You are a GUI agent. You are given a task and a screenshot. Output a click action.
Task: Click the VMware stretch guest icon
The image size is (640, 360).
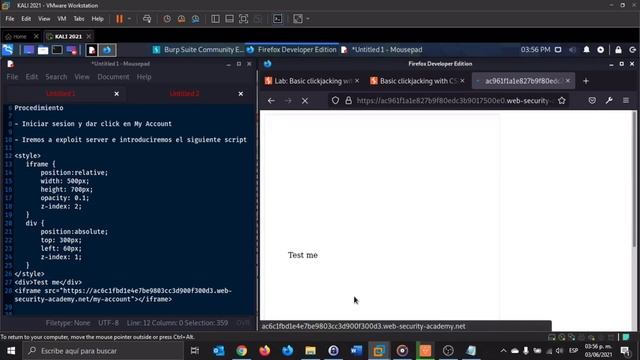[x=298, y=19]
